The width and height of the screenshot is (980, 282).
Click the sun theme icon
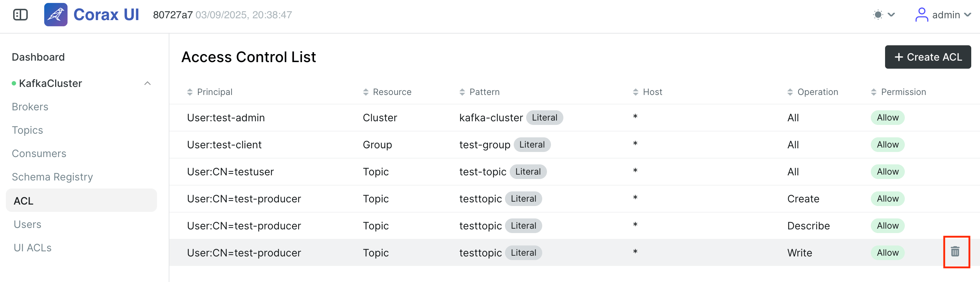coord(878,15)
